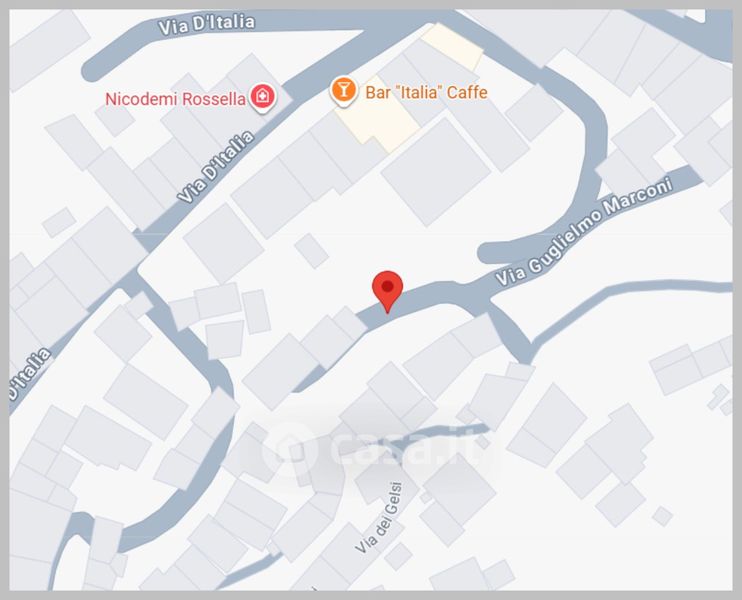
Task: Click the orange cocktail bar icon
Action: (344, 91)
